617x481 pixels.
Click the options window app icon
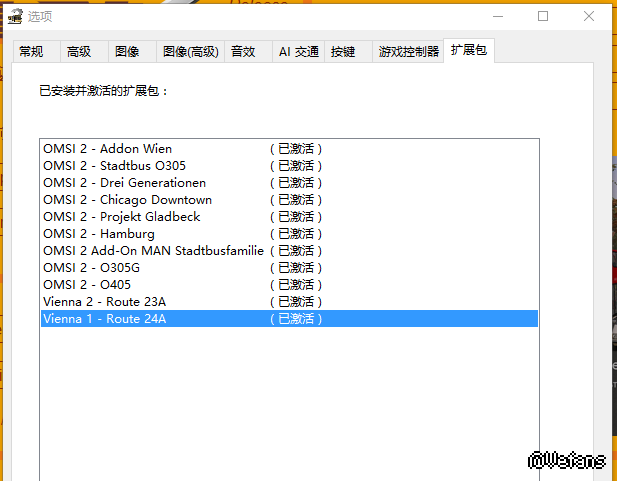click(x=15, y=17)
